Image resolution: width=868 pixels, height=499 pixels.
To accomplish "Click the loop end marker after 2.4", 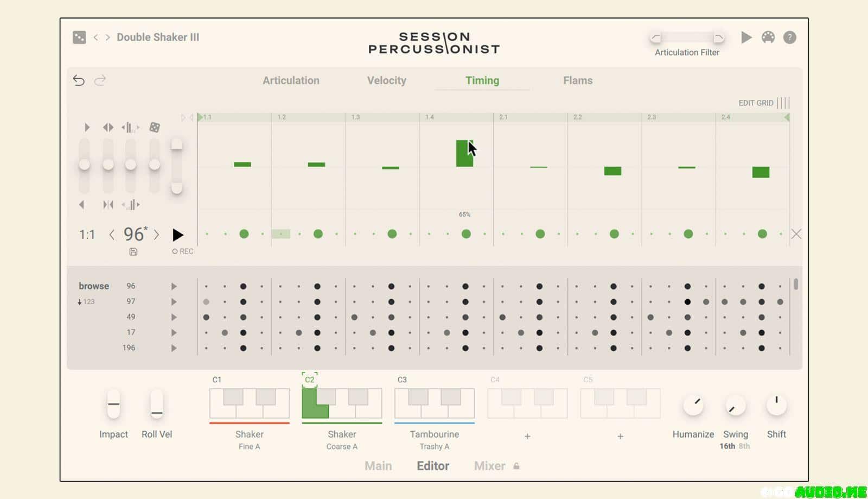I will tap(787, 117).
